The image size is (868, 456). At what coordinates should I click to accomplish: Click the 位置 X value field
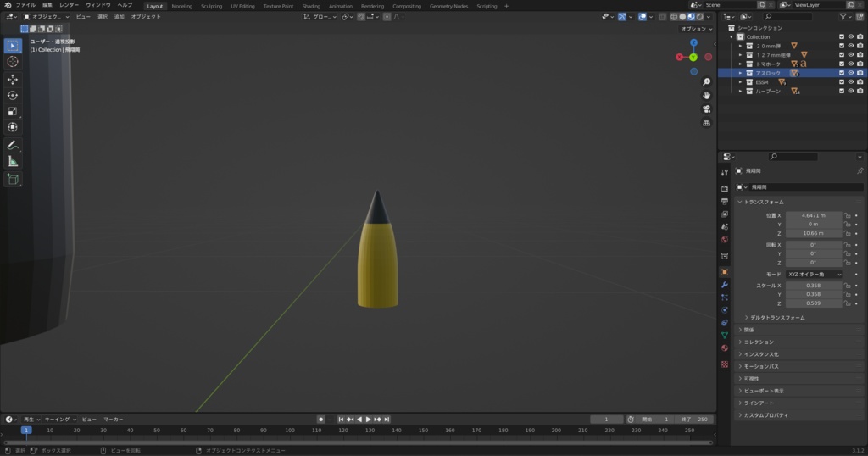[814, 216]
